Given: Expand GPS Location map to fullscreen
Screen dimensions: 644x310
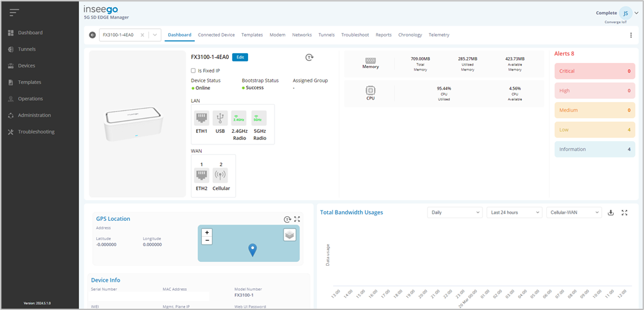Looking at the screenshot, I should 298,219.
